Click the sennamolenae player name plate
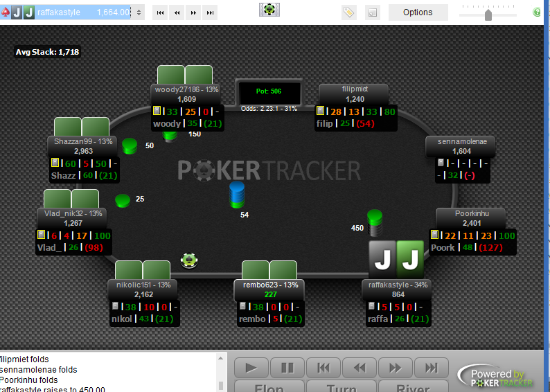This screenshot has width=550, height=392. tap(461, 146)
